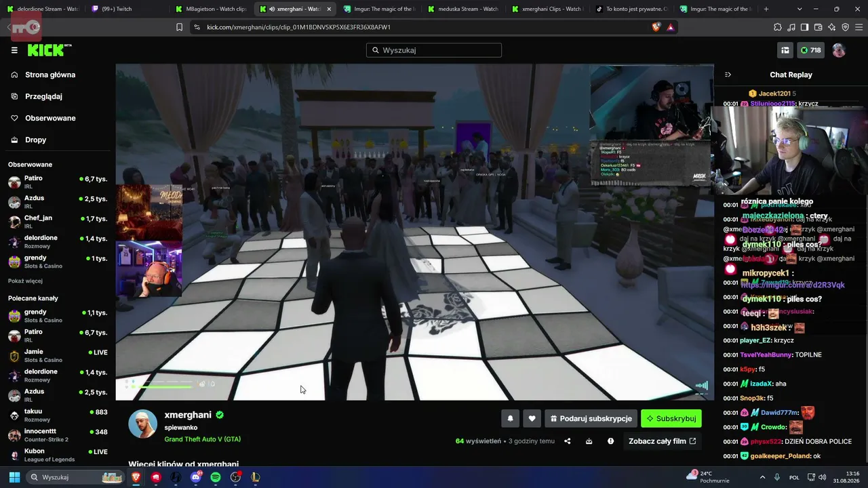Switch to MBagietson clips tab
Viewport: 868px width, 488px height.
[212, 9]
